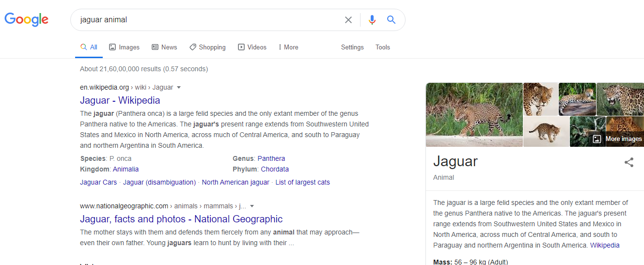Open the Jaguar - Wikipedia result
This screenshot has height=265, width=644.
pos(120,100)
